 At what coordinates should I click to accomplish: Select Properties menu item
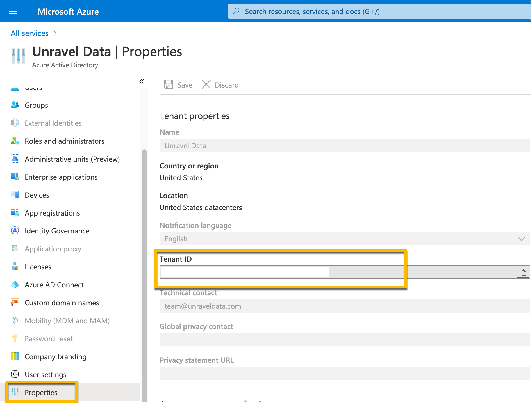41,393
